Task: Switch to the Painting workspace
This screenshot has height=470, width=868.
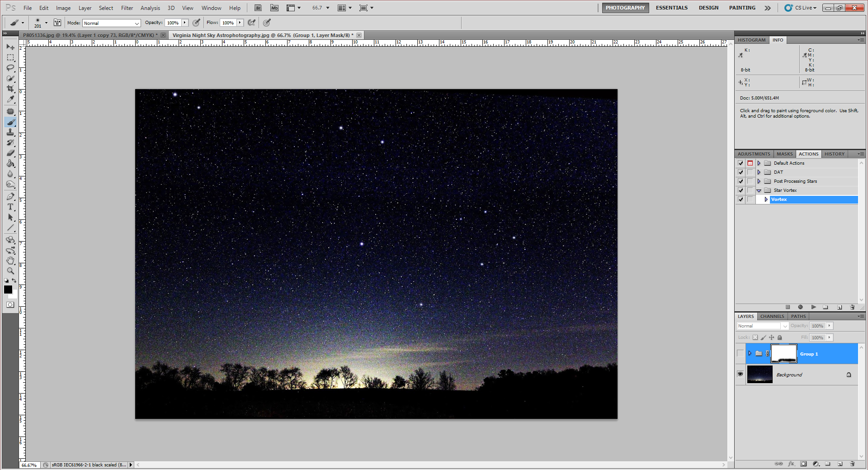Action: [x=742, y=8]
